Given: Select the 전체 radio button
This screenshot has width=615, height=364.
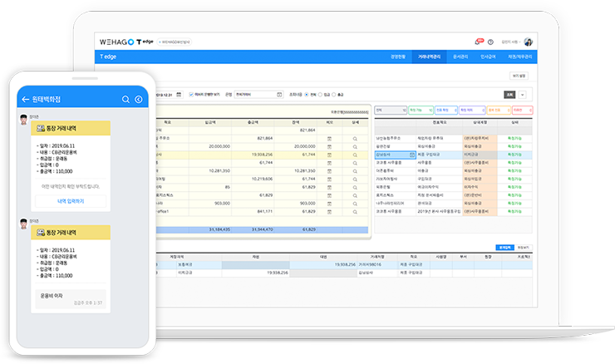Looking at the screenshot, I should [307, 95].
